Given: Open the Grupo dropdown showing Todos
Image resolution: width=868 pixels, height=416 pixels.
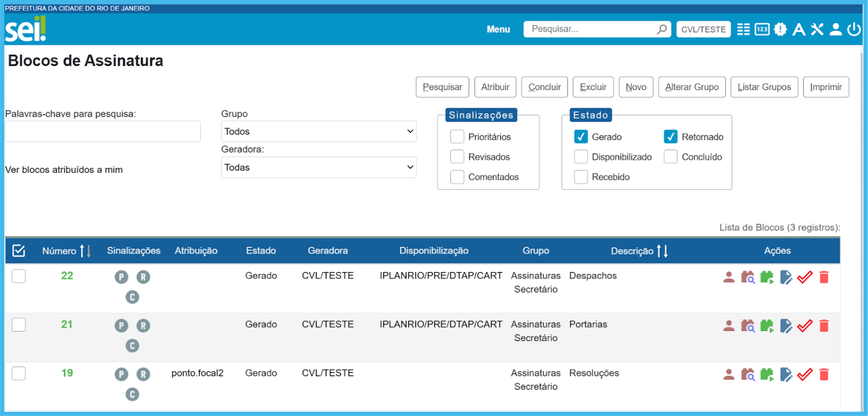Looking at the screenshot, I should pyautogui.click(x=318, y=131).
